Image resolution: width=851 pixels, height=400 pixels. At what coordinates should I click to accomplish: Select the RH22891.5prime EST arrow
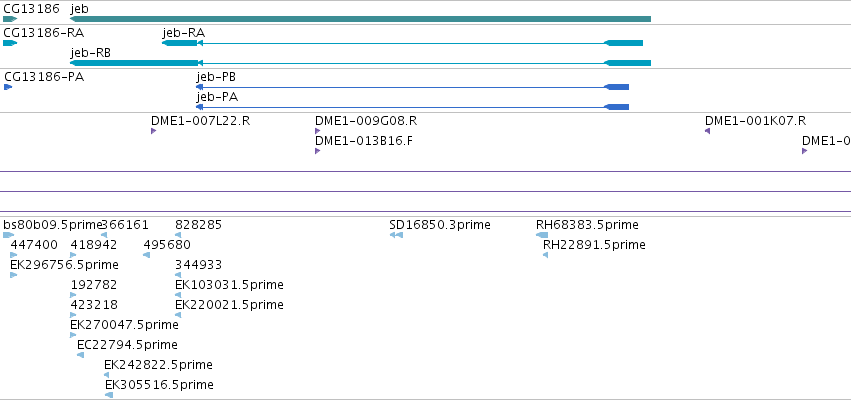point(545,255)
